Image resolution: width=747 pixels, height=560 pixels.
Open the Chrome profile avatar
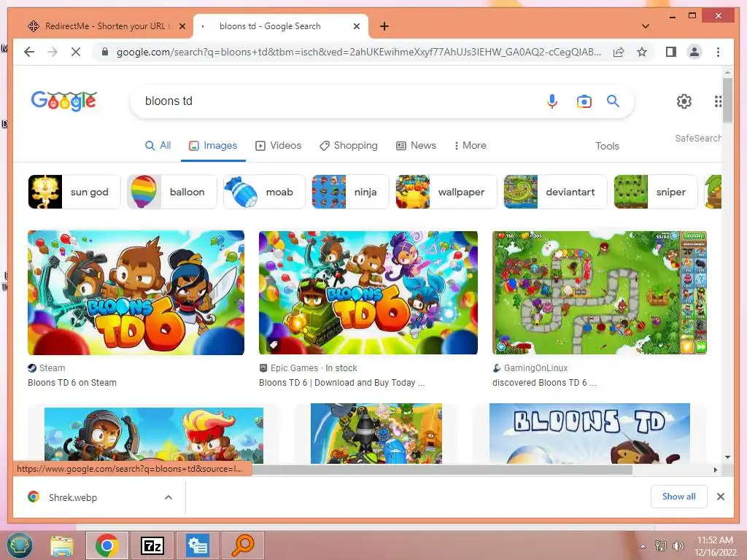694,52
